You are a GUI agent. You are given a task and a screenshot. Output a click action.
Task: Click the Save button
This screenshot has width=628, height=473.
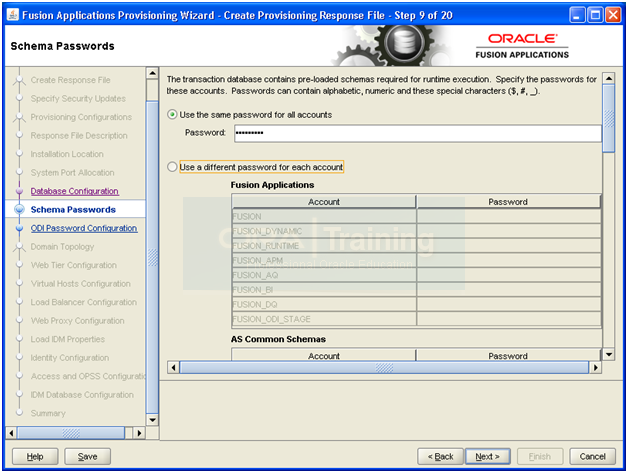87,457
